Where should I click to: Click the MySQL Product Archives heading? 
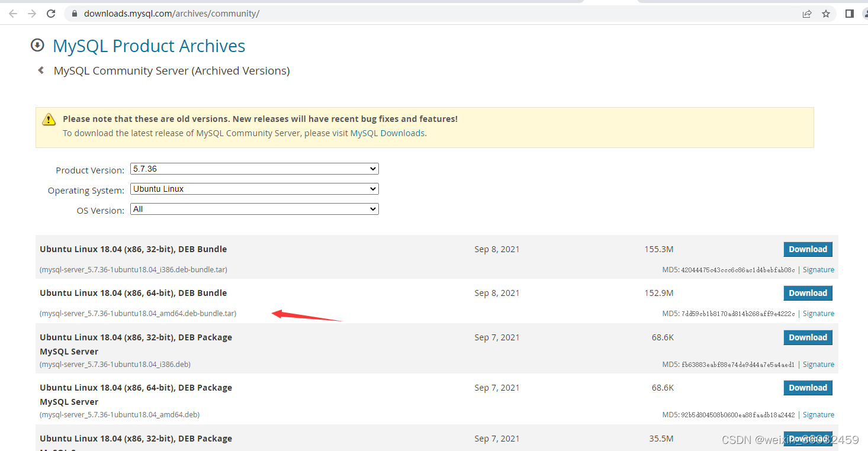point(149,46)
